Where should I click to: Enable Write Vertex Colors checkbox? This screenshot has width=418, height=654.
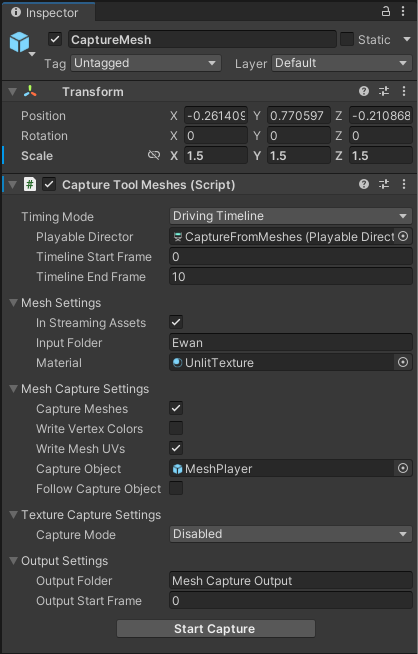click(176, 428)
